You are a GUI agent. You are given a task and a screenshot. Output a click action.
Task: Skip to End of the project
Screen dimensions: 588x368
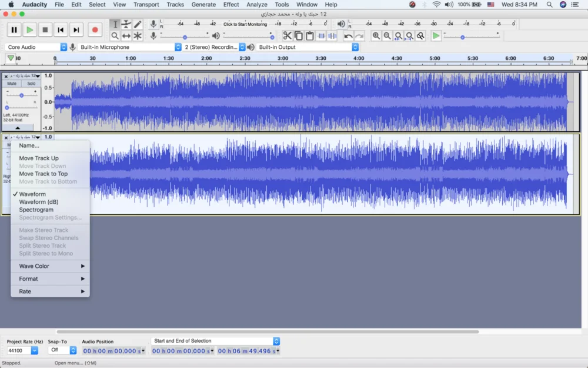point(76,30)
